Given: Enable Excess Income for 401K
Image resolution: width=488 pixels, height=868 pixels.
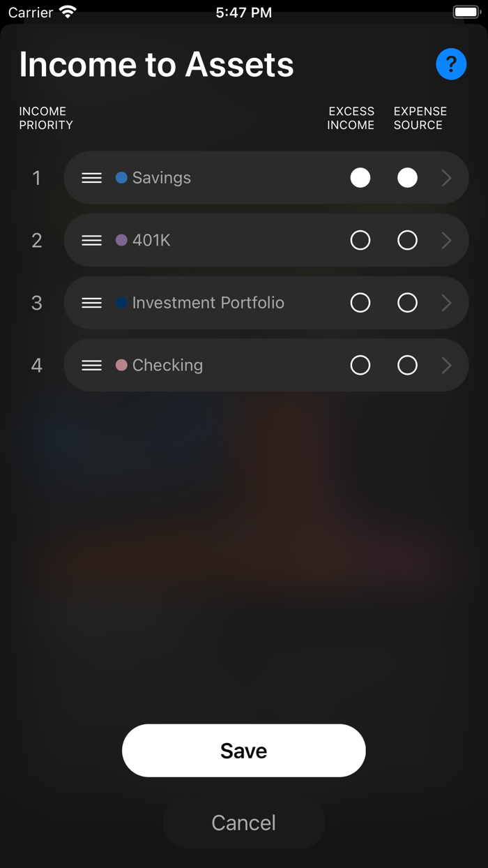Looking at the screenshot, I should [360, 240].
